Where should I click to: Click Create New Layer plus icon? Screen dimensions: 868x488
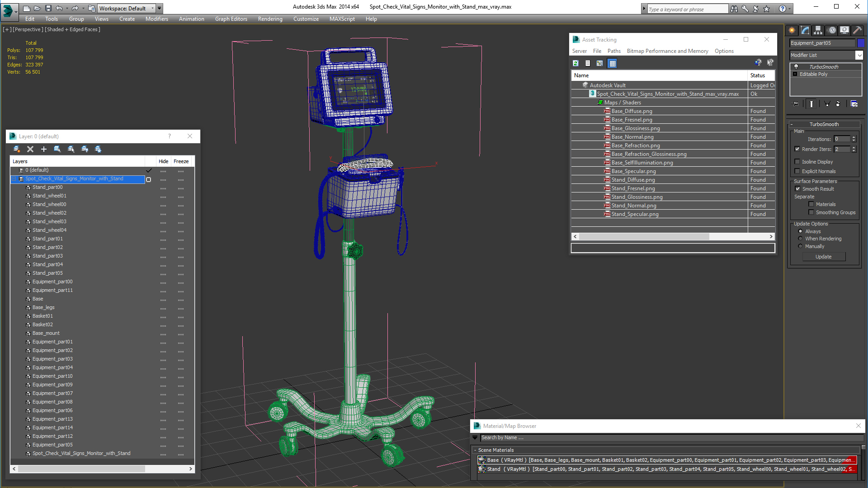click(44, 149)
